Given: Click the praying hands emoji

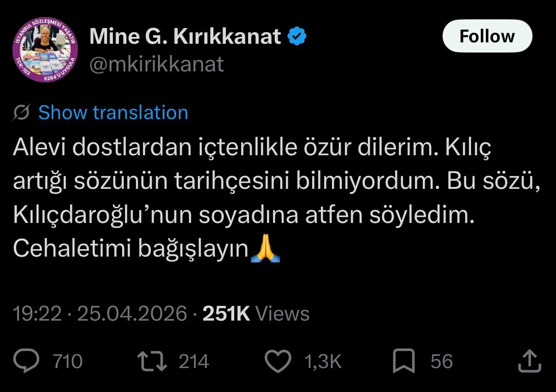Looking at the screenshot, I should [265, 249].
